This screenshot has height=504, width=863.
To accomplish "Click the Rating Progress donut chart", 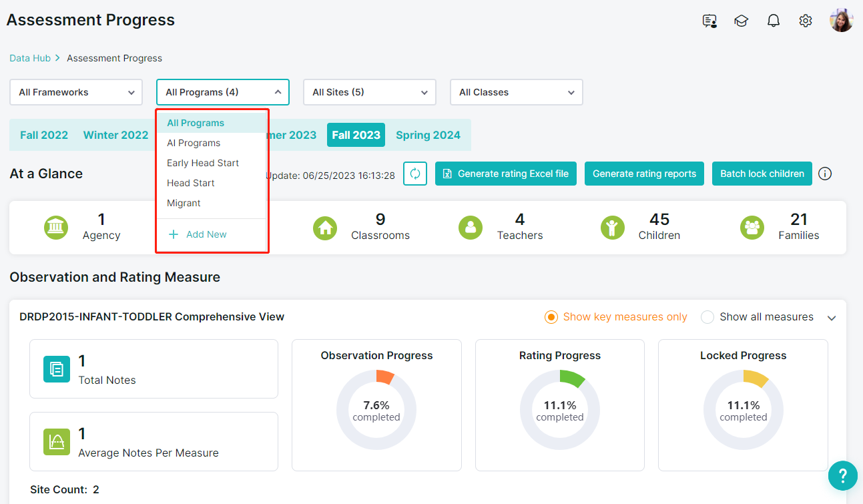I will coord(559,409).
